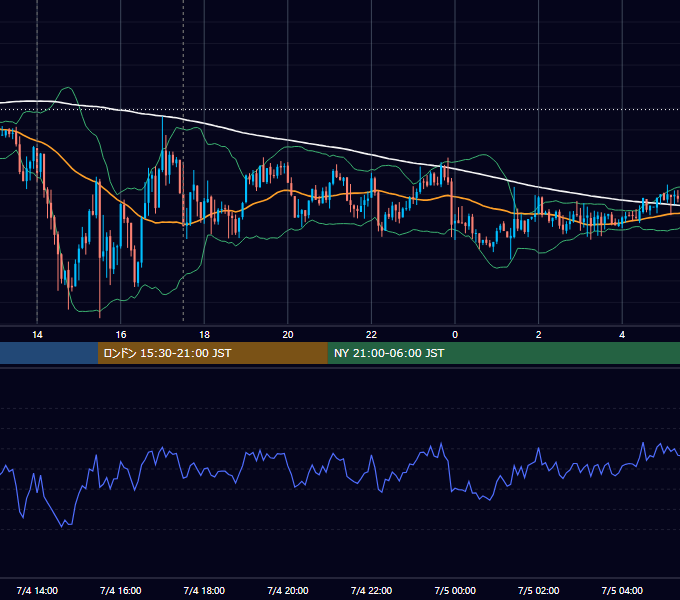The width and height of the screenshot is (680, 600).
Task: Click the '7/4 16:00' date label
Action: click(121, 590)
